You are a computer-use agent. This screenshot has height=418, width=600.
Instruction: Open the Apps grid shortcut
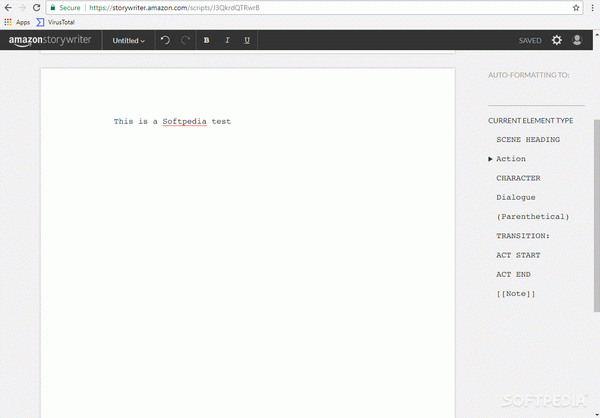pos(17,22)
